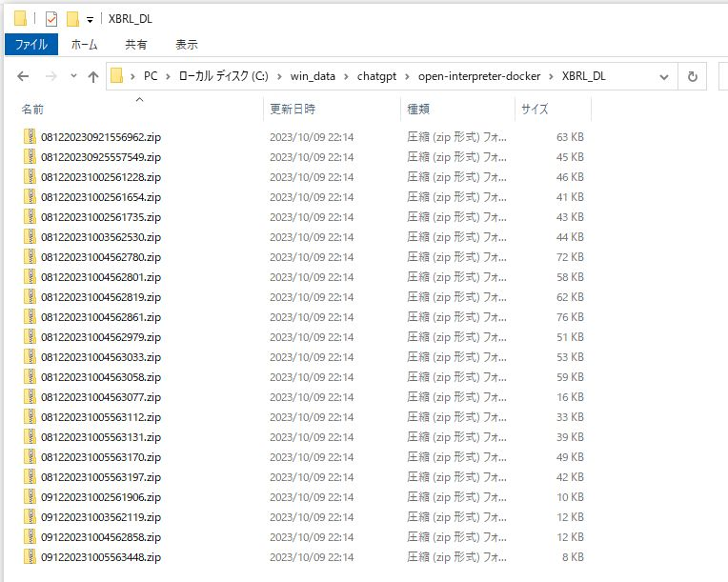This screenshot has width=728, height=582.
Task: Go up one folder level
Action: (93, 76)
